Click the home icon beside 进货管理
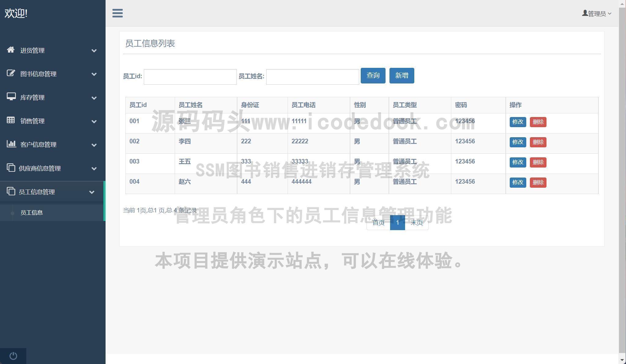 point(11,50)
